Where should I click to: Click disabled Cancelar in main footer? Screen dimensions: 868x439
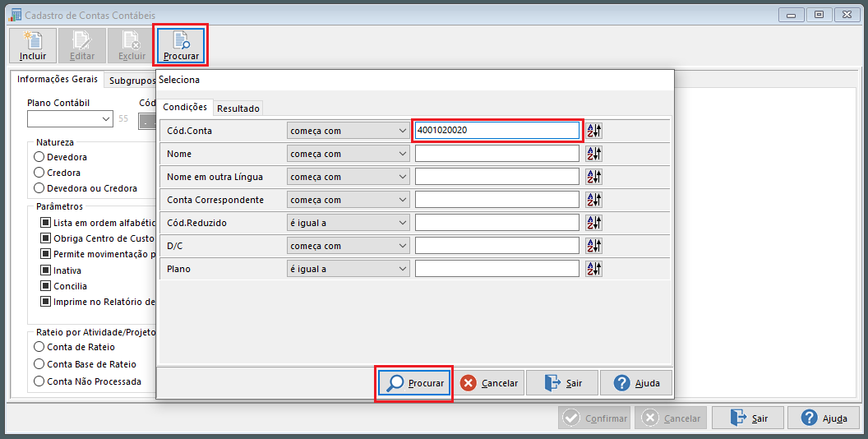click(x=671, y=418)
